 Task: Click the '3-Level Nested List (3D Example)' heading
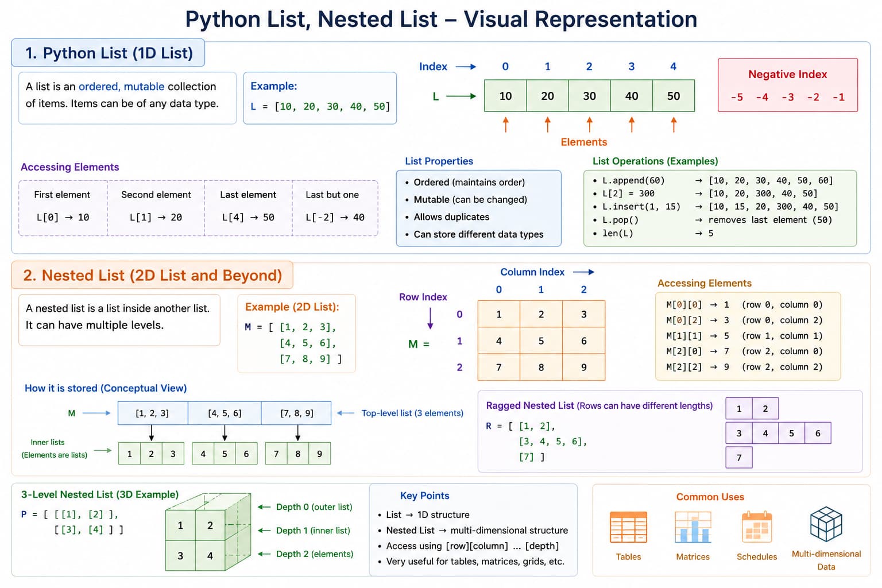click(x=100, y=494)
